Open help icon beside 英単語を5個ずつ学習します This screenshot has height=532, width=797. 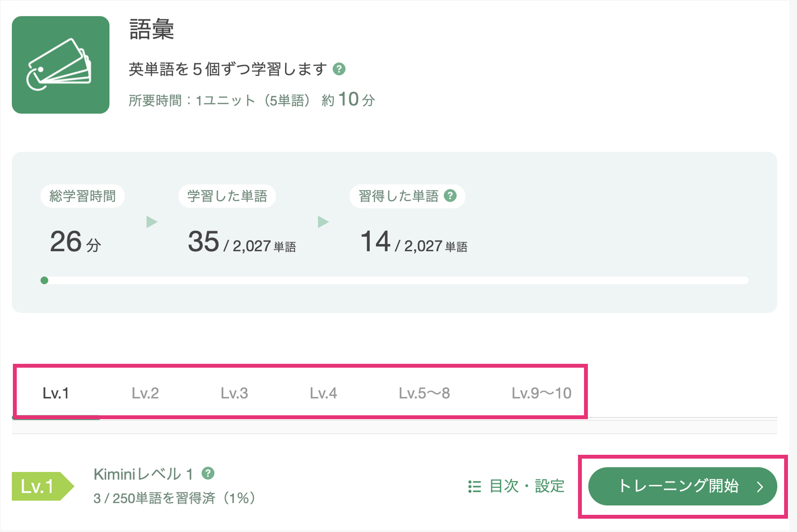coord(339,69)
